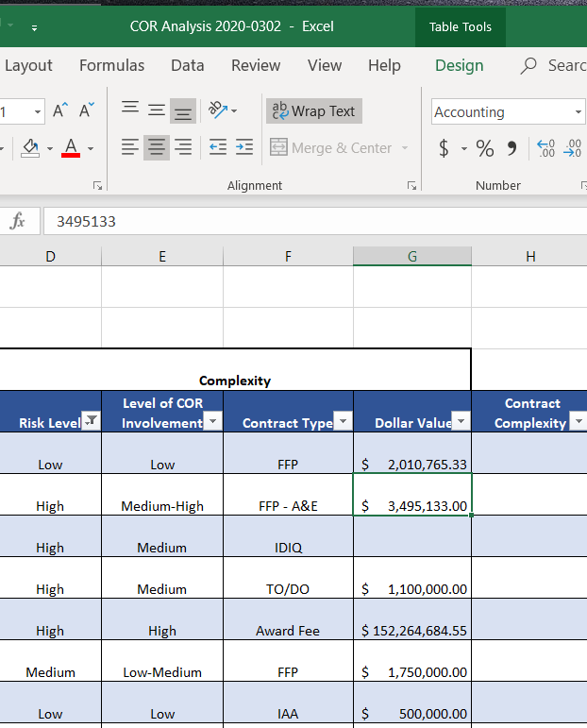Expand Merge & Center dropdown arrow

coord(405,147)
